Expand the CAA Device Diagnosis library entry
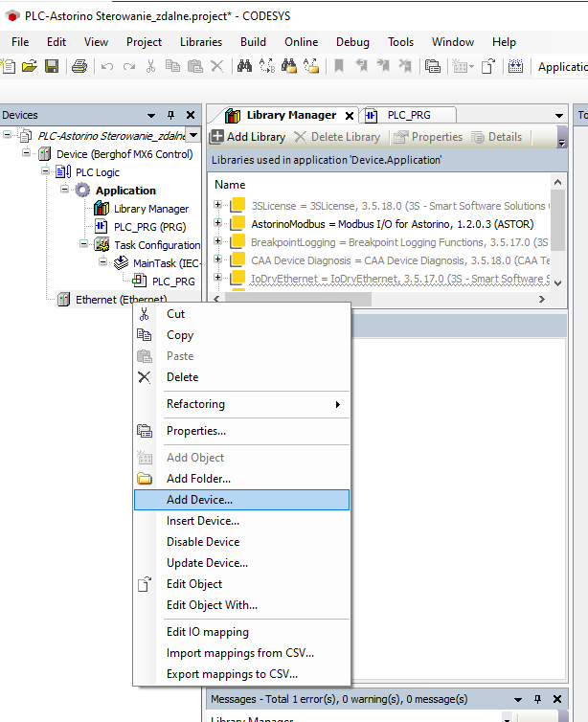This screenshot has width=588, height=722. (218, 259)
